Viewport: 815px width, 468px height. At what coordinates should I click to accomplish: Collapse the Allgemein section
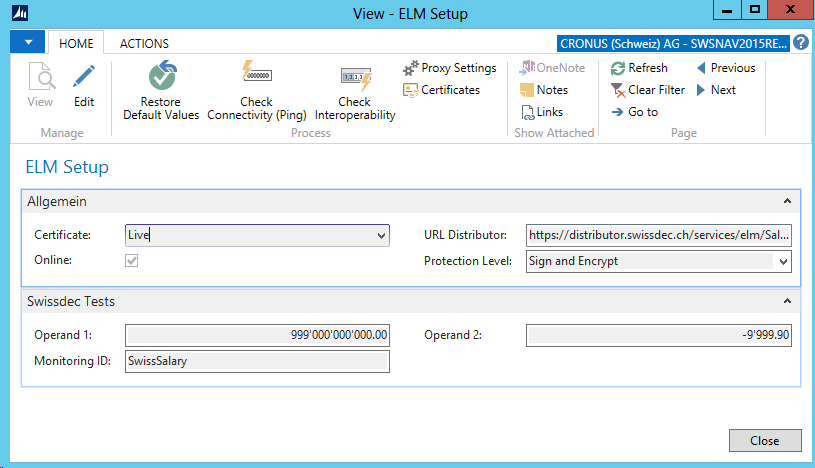click(x=787, y=201)
